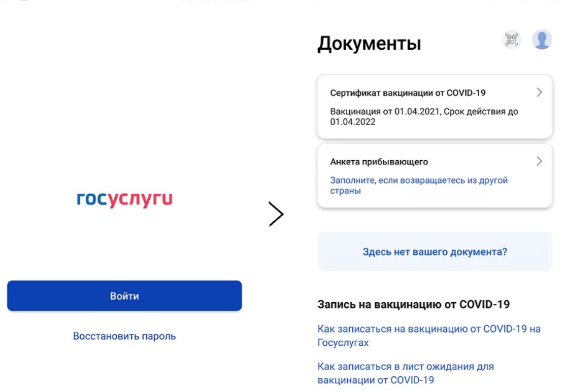Click the large arrow between the screens
This screenshot has height=392, width=565.
point(276,214)
